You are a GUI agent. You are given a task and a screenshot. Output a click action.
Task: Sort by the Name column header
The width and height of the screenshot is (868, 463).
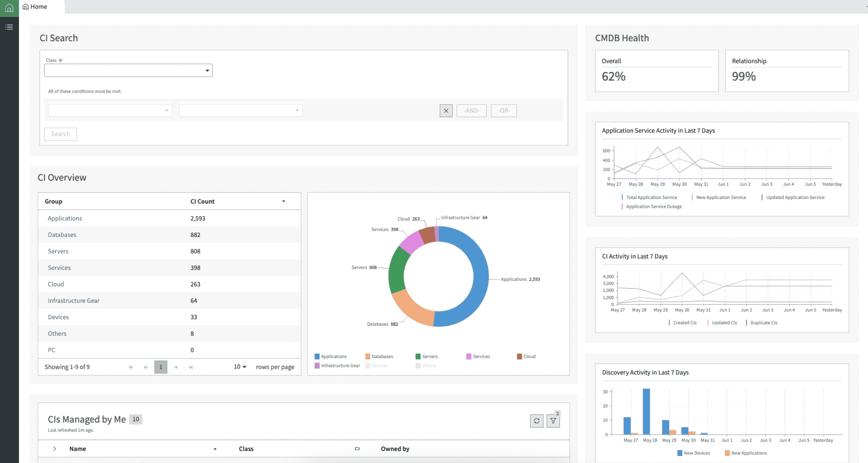[x=77, y=449]
